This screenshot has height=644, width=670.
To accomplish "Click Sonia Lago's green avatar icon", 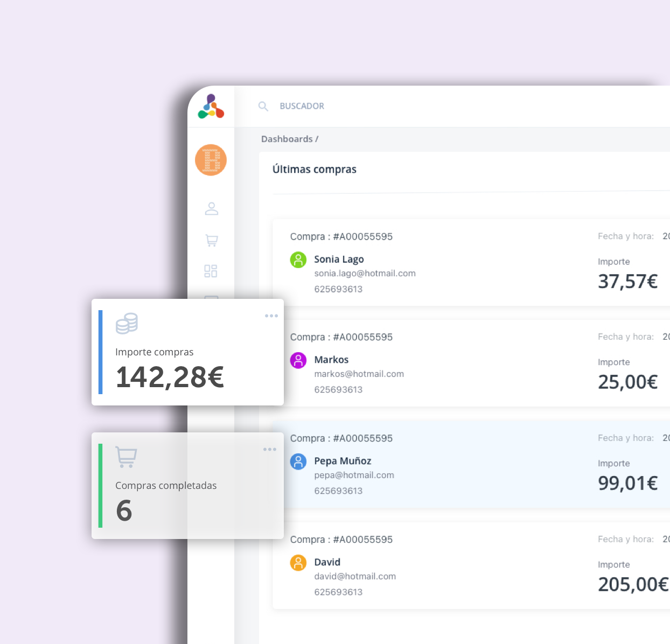I will tap(298, 260).
